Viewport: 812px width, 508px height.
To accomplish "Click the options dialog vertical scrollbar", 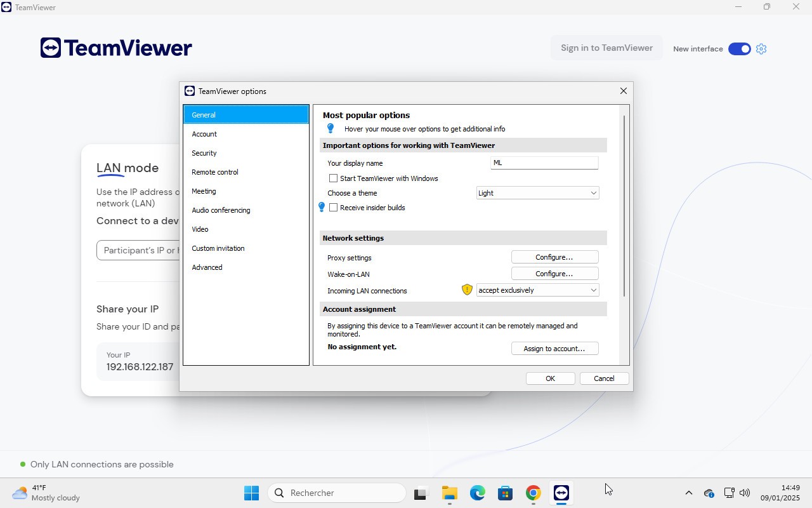I will tap(624, 203).
